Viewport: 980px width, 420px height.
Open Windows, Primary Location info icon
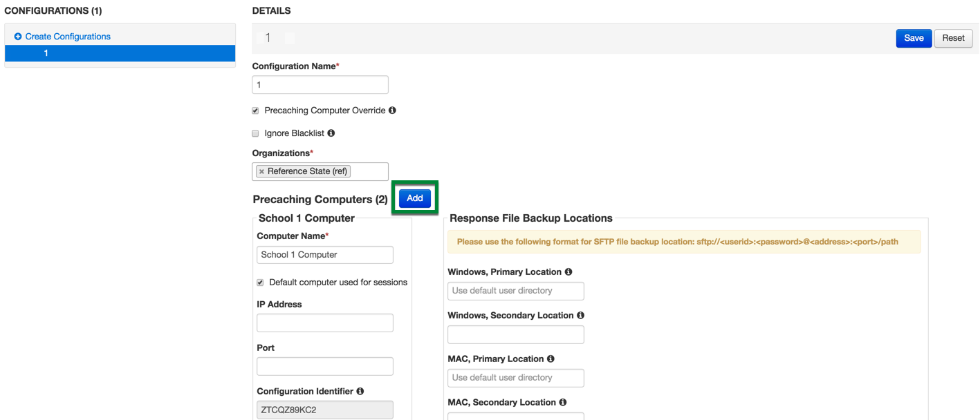(568, 272)
